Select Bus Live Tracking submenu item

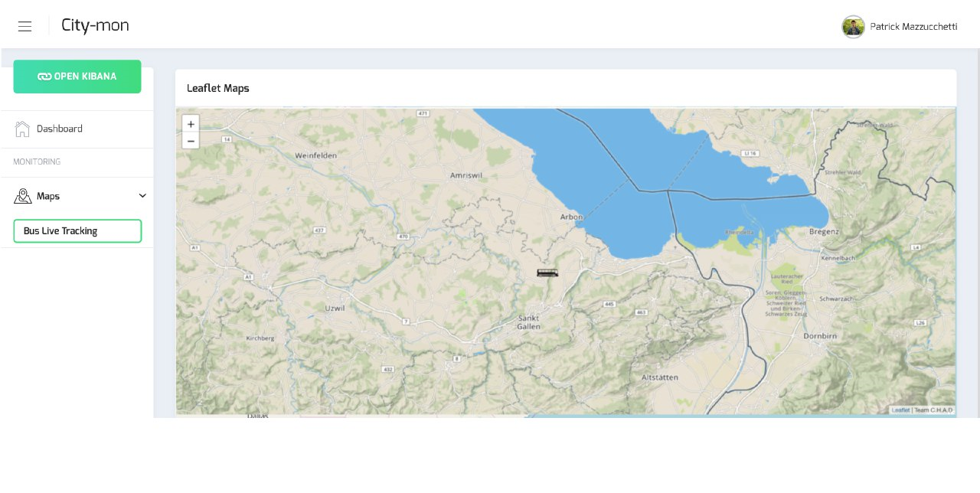click(77, 231)
